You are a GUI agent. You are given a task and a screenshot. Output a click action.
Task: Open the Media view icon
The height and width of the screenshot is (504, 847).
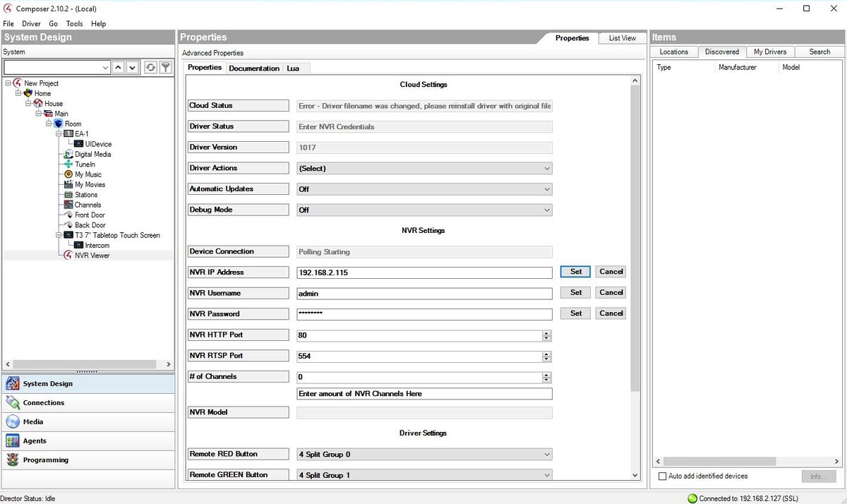[13, 422]
